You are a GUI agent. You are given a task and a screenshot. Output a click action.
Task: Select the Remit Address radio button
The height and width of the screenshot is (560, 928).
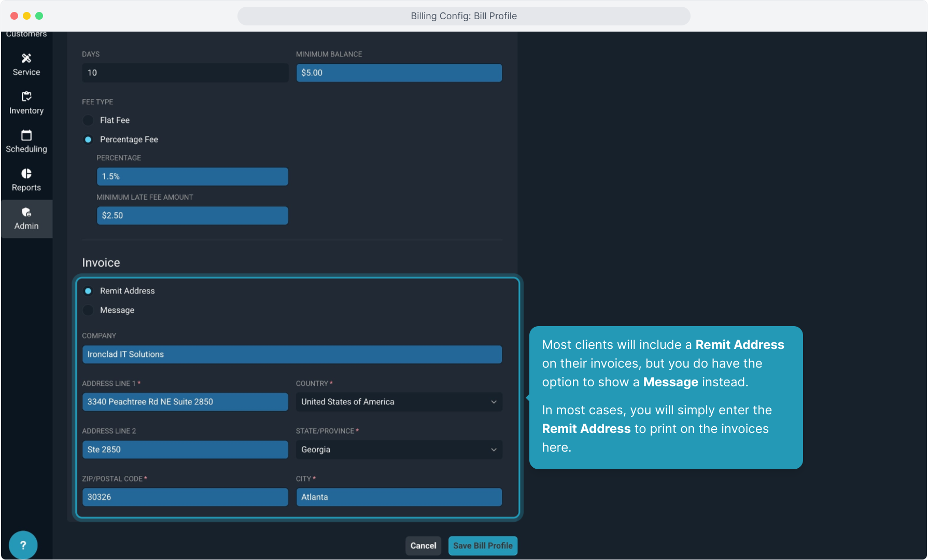[x=88, y=291]
